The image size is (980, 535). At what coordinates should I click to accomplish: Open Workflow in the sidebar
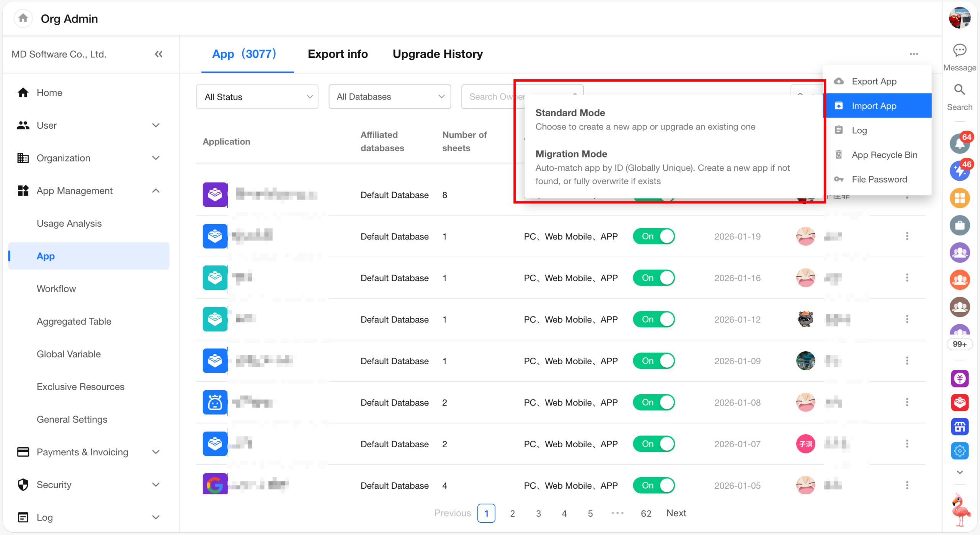coord(56,289)
